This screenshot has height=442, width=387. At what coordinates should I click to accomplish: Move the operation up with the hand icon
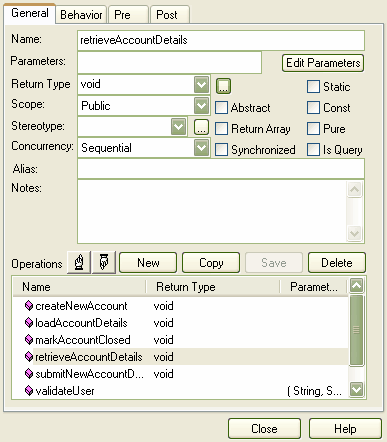pyautogui.click(x=79, y=263)
